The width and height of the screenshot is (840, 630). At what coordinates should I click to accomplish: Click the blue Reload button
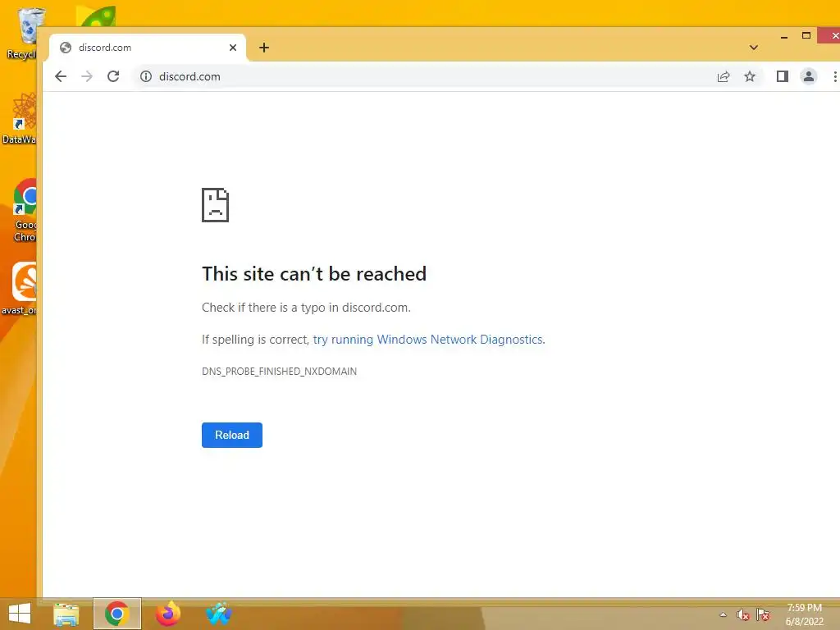pyautogui.click(x=232, y=435)
